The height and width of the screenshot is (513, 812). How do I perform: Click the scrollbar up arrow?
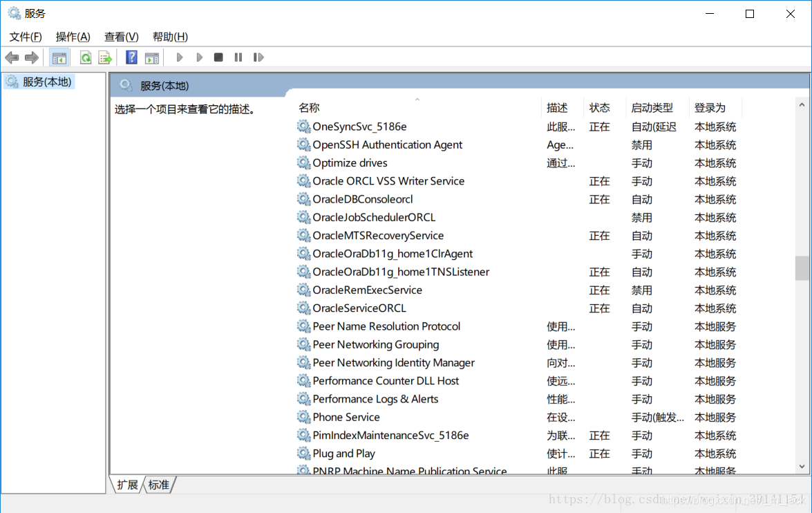(x=802, y=104)
